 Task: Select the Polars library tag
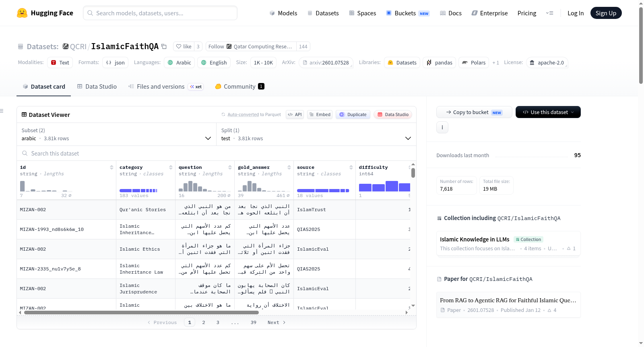tap(474, 62)
